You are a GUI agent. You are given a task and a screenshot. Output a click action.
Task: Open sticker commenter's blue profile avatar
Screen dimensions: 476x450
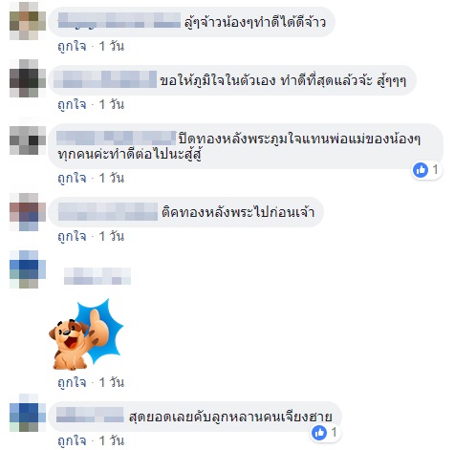click(28, 269)
